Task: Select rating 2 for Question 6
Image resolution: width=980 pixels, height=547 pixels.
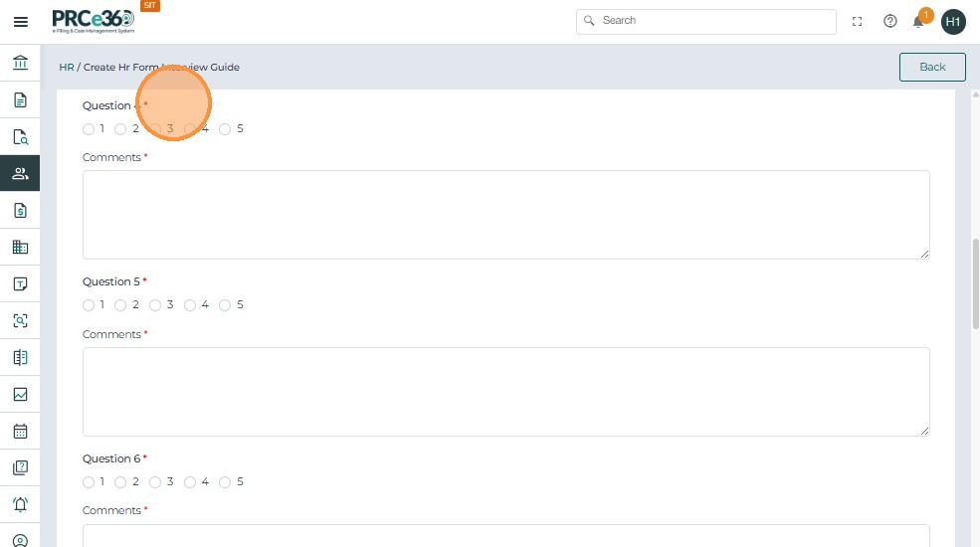Action: click(x=120, y=482)
